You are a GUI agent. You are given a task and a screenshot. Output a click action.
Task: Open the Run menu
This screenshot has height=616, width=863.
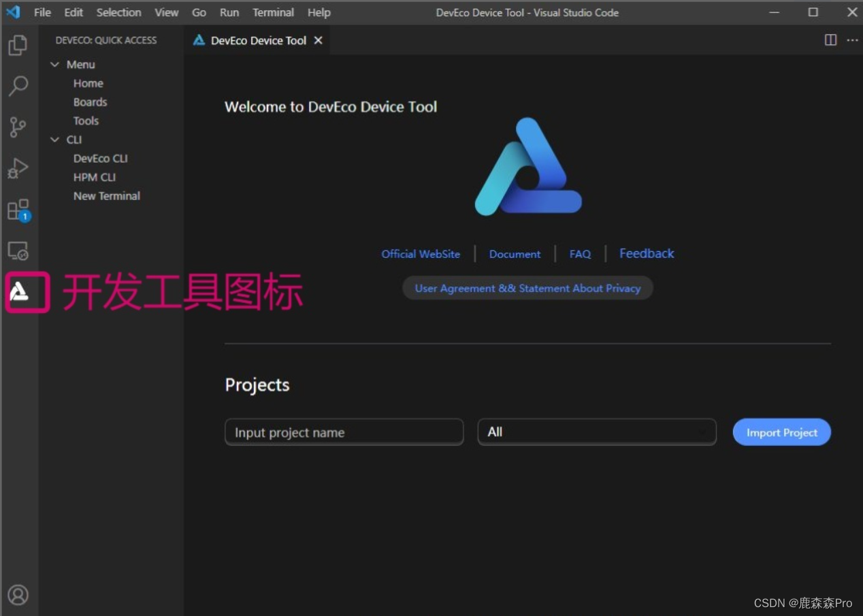[x=229, y=12]
